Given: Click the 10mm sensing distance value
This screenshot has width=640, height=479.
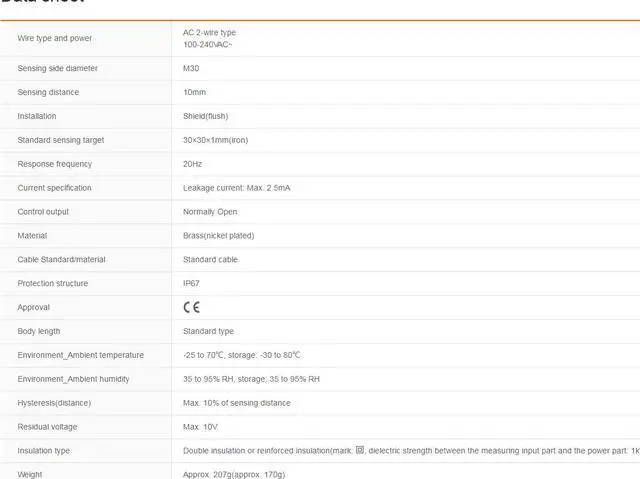Looking at the screenshot, I should point(194,92).
